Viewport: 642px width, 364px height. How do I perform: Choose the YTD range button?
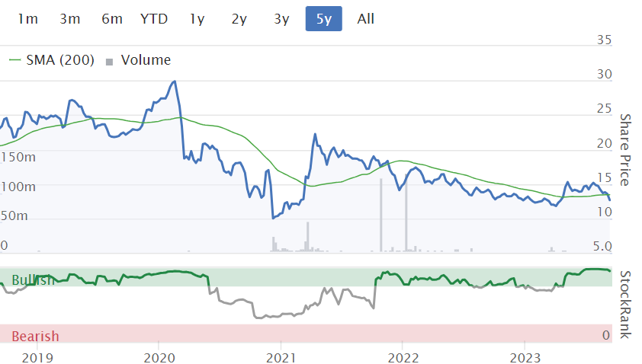click(x=154, y=19)
